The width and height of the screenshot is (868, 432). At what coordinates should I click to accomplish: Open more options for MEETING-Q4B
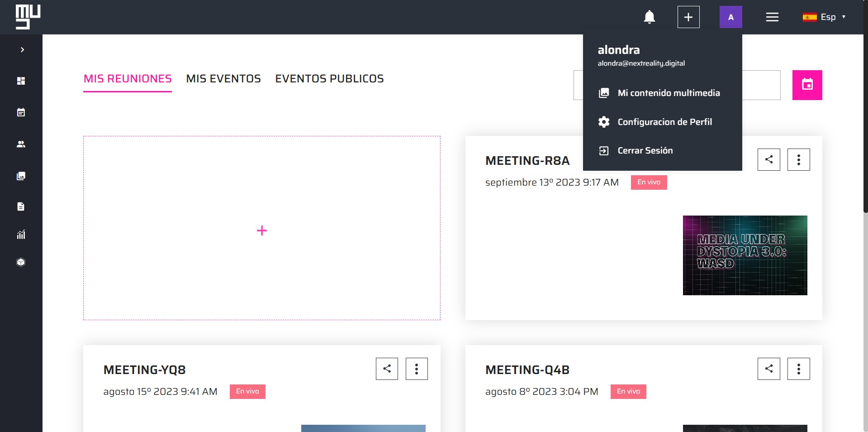tap(799, 369)
